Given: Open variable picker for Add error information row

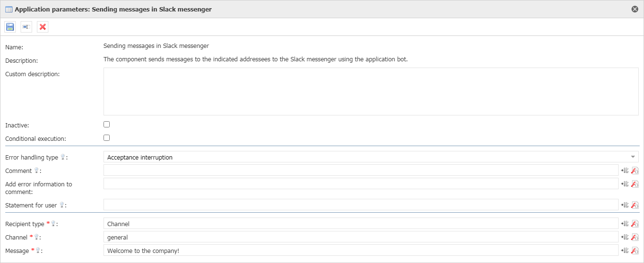Looking at the screenshot, I should click(x=624, y=184).
